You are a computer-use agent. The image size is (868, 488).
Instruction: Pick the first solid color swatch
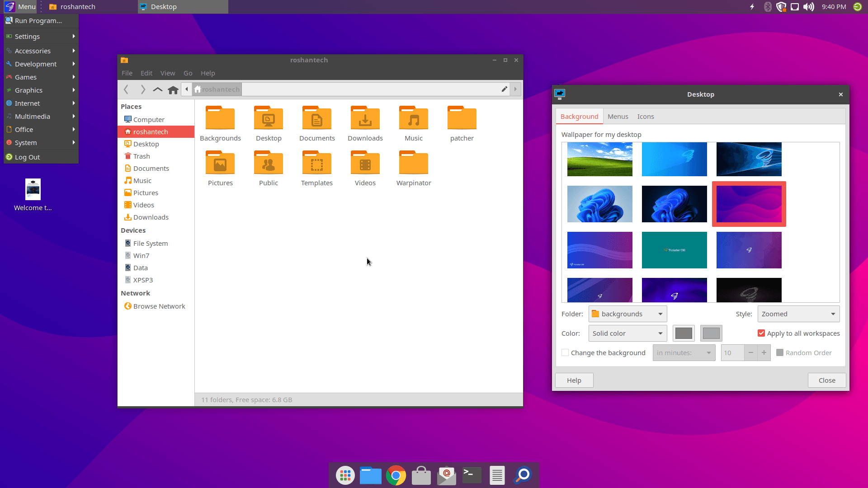[684, 333]
